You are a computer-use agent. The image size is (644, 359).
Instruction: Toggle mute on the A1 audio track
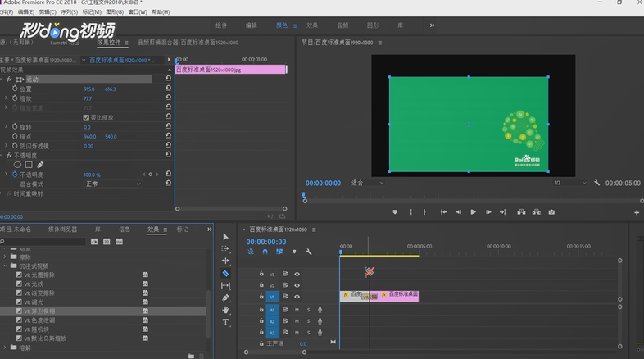(x=297, y=310)
